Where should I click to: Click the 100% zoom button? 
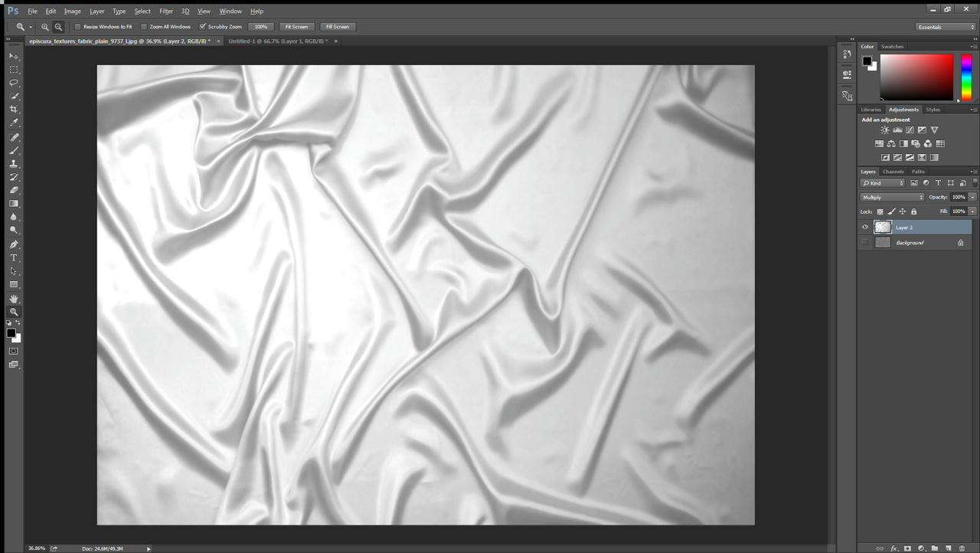(x=261, y=27)
